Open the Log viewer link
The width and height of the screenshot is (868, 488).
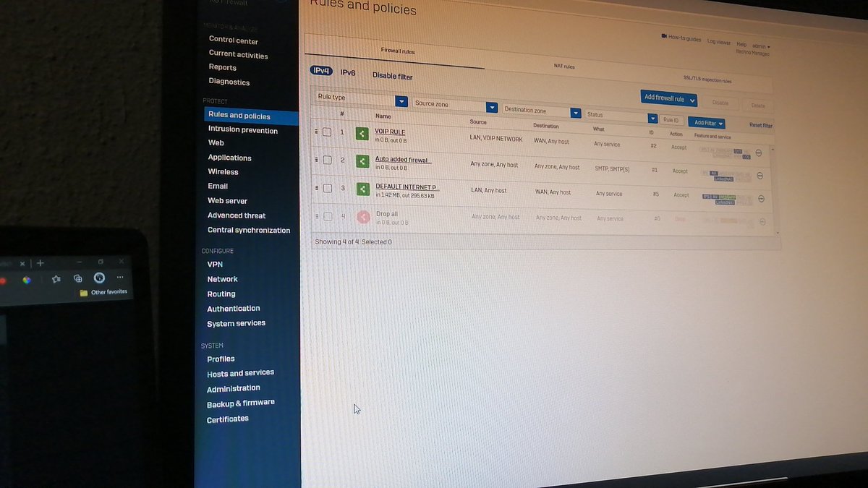pyautogui.click(x=719, y=43)
